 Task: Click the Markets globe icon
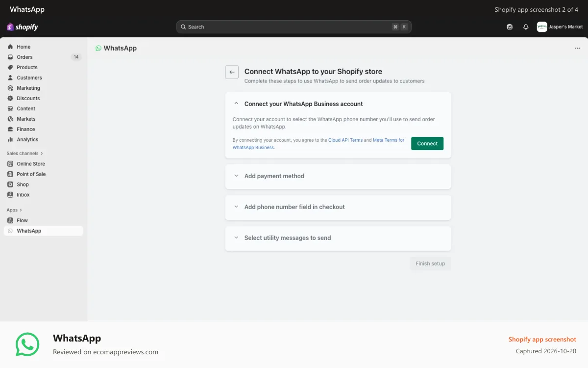10,119
